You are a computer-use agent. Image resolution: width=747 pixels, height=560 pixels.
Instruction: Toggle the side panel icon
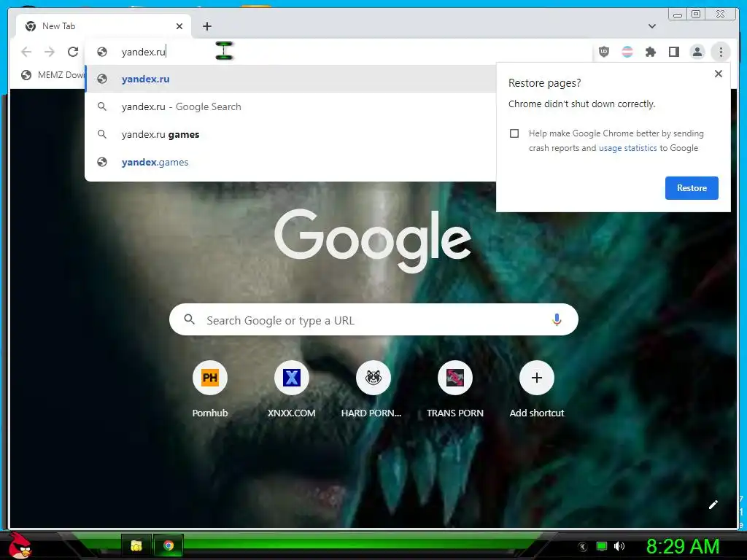click(673, 52)
